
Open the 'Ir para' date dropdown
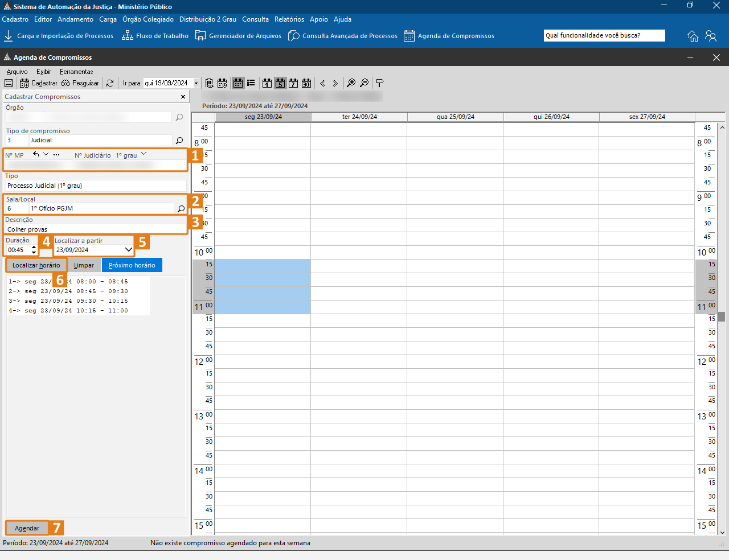pyautogui.click(x=196, y=83)
